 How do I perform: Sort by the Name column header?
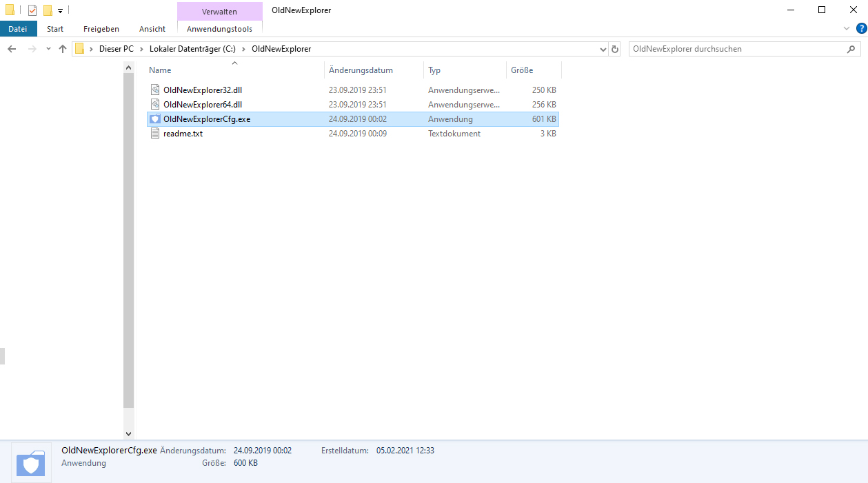point(234,70)
